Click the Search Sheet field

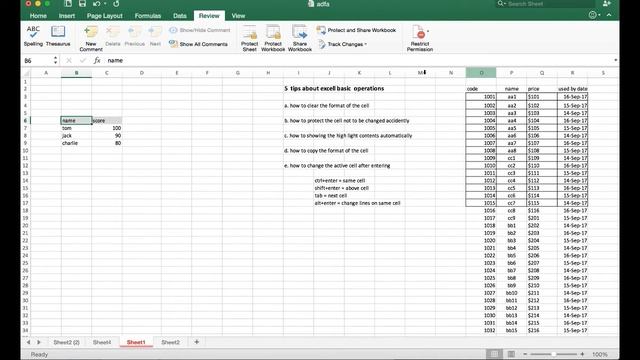(x=545, y=4)
